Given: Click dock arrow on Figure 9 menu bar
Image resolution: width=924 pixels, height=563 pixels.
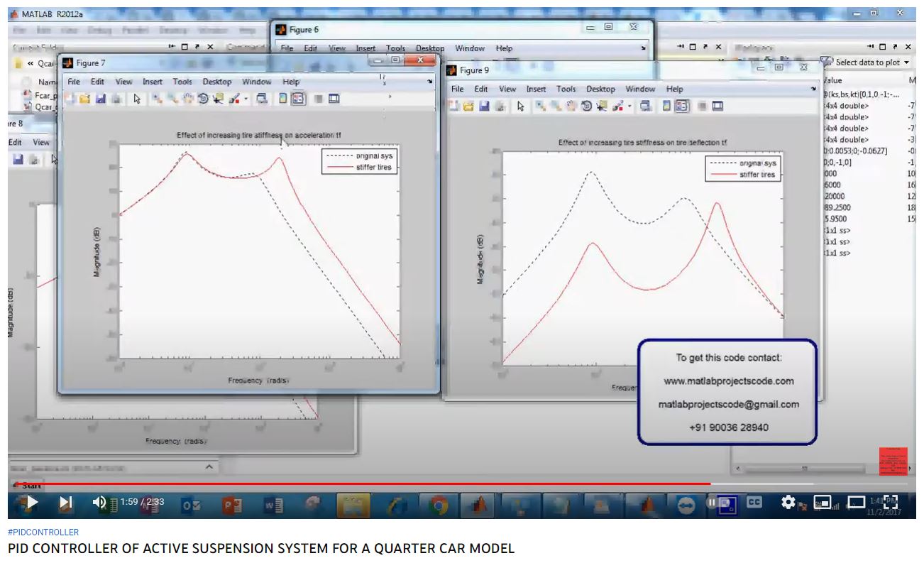Looking at the screenshot, I should tap(814, 89).
